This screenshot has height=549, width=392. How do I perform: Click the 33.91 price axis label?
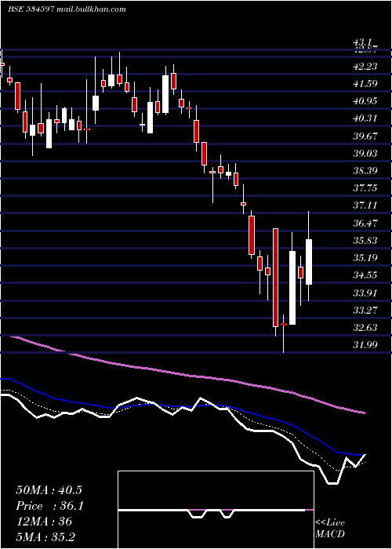pyautogui.click(x=365, y=293)
